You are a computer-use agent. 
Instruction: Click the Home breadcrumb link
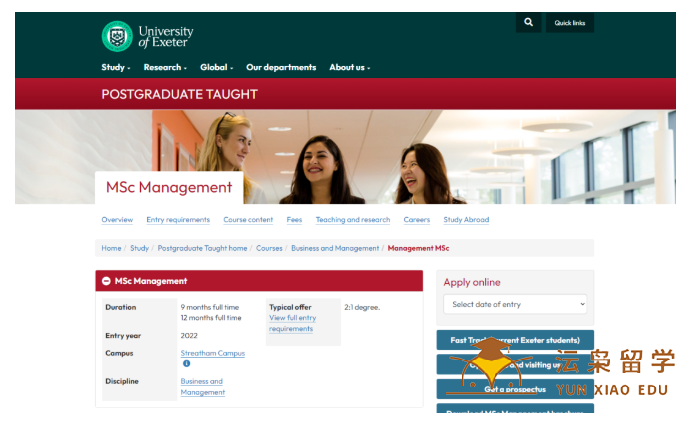[x=111, y=248]
